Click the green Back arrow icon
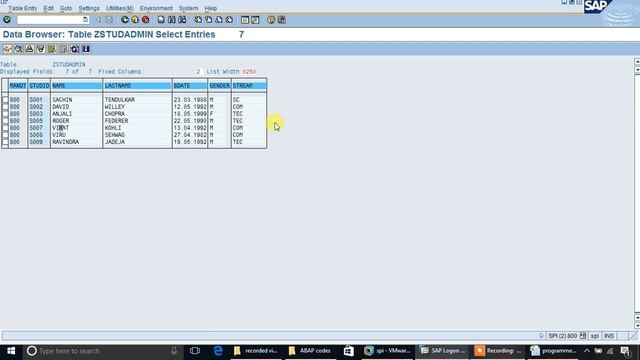Image resolution: width=640 pixels, height=360 pixels. coord(125,20)
